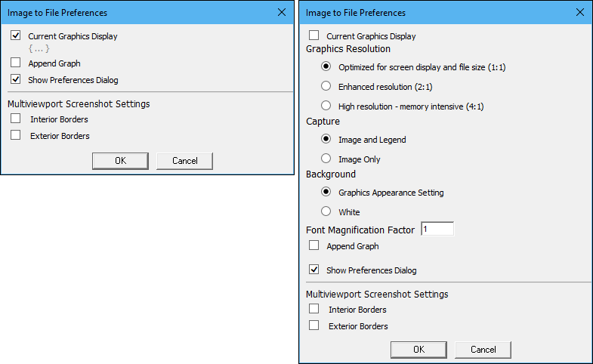
Task: Select Graphics Appearance Setting background
Action: pyautogui.click(x=326, y=192)
